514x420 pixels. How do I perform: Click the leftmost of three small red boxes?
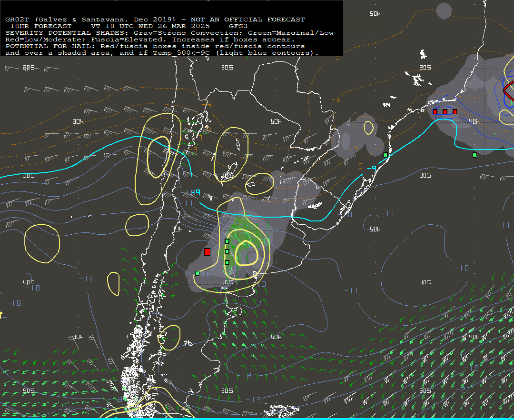[435, 112]
